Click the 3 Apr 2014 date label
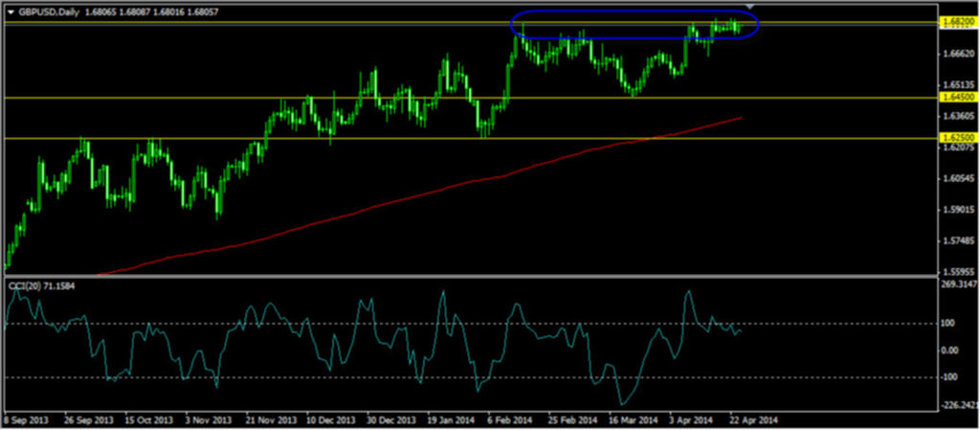The width and height of the screenshot is (980, 430). coord(691,420)
